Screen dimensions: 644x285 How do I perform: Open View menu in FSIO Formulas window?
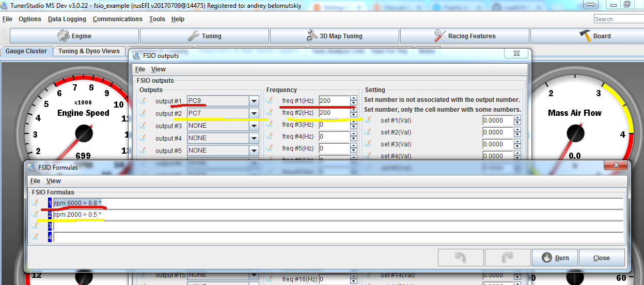click(x=53, y=181)
